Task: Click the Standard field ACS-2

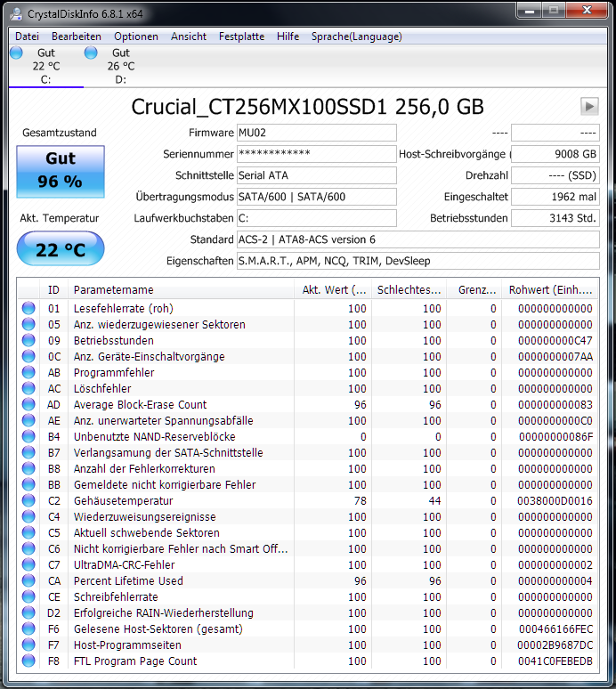Action: (417, 239)
